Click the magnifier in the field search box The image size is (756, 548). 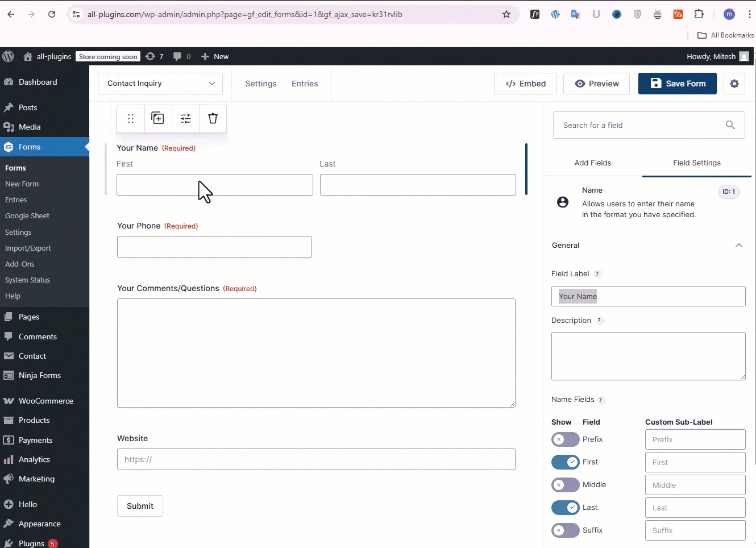click(730, 124)
